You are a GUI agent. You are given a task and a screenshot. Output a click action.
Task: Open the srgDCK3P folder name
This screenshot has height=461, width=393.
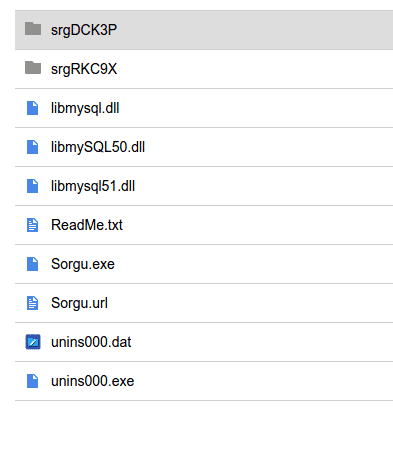coord(84,30)
